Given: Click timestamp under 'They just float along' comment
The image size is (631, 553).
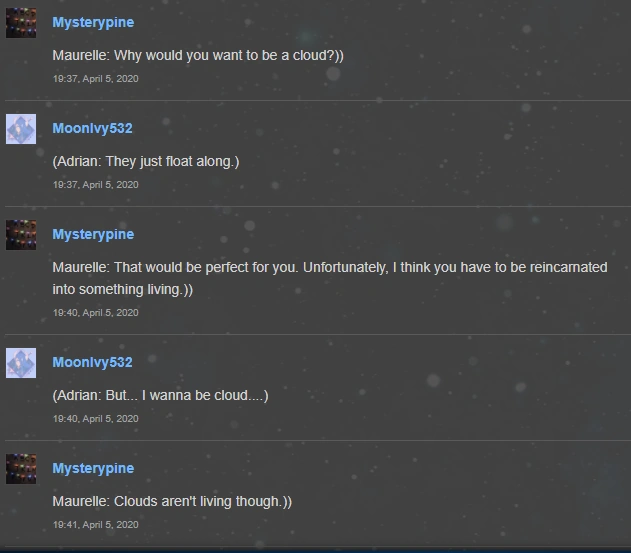Looking at the screenshot, I should 95,184.
